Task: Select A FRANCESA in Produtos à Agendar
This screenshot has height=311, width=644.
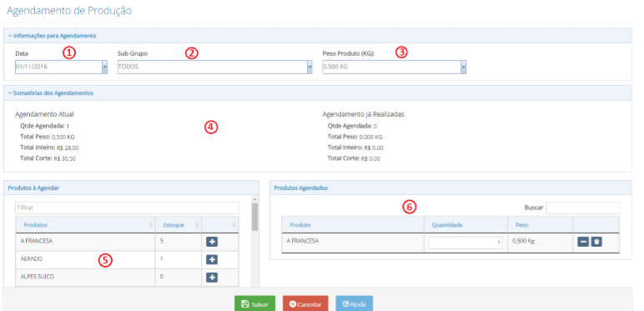Action: (37, 241)
